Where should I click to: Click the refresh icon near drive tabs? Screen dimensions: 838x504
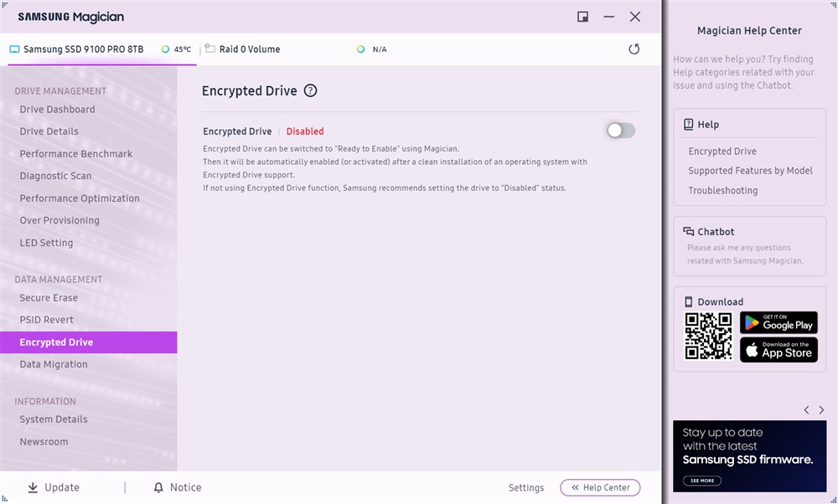point(634,49)
